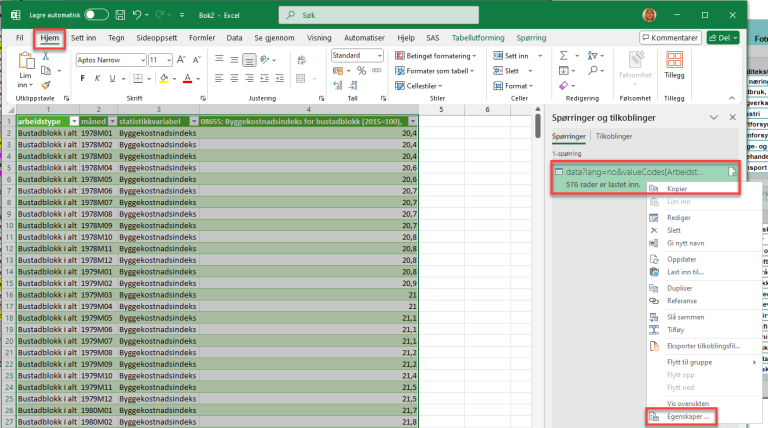Click Rediger in the context menu
Screen dimensions: 768x428
(x=678, y=217)
